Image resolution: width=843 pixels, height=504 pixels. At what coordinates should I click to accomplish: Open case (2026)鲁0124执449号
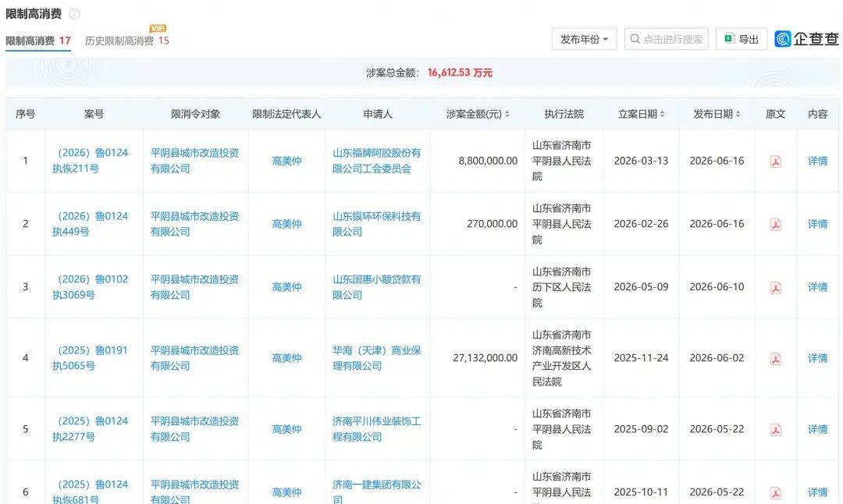point(91,224)
